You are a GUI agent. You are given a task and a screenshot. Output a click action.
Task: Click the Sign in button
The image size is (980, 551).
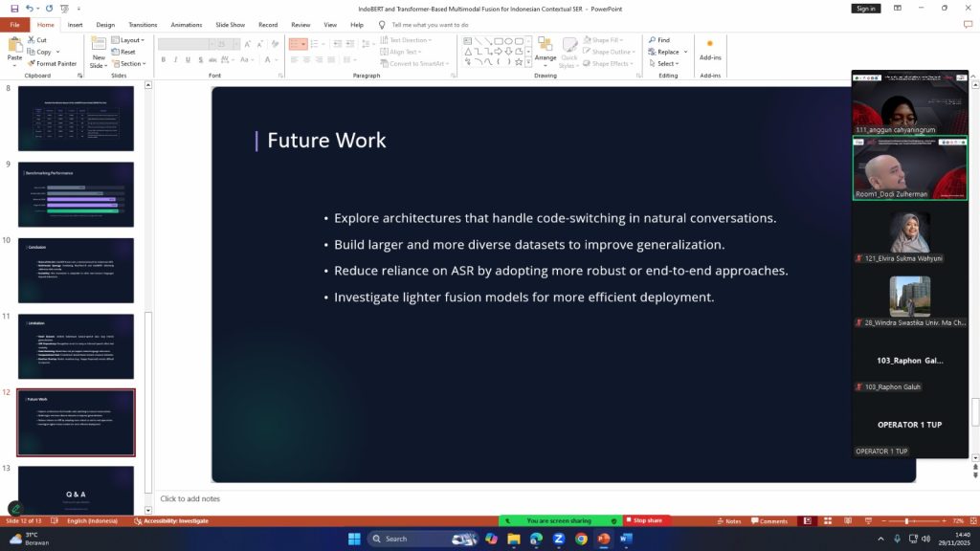[865, 9]
